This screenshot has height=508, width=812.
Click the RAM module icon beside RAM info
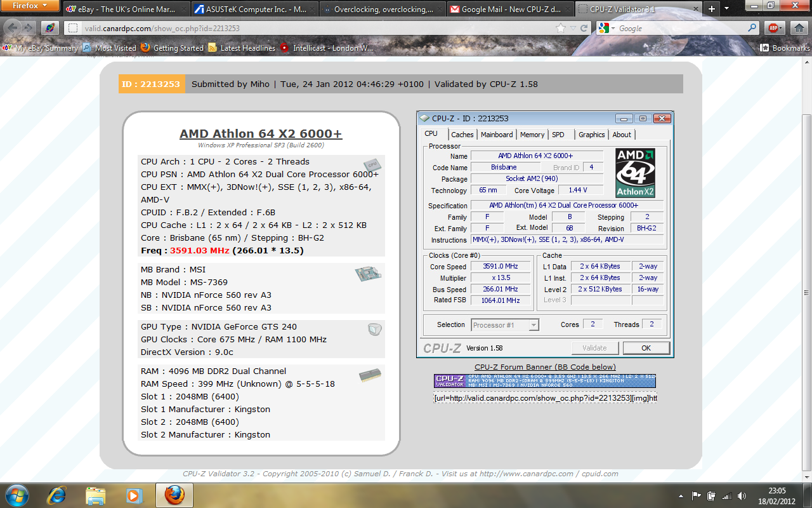pyautogui.click(x=369, y=375)
